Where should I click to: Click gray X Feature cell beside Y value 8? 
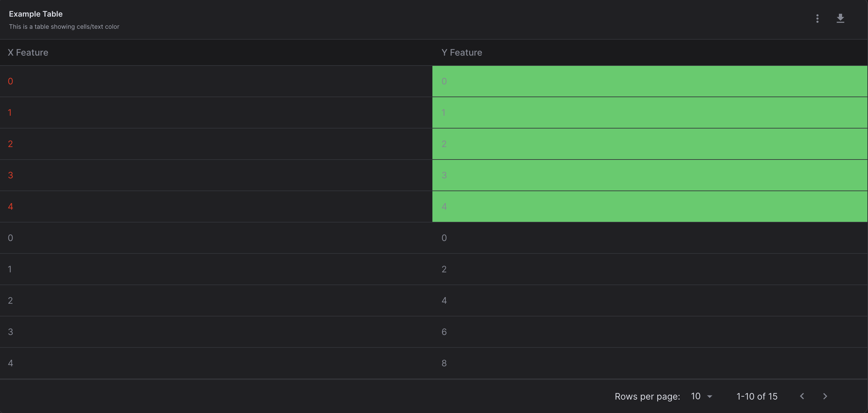pos(216,363)
